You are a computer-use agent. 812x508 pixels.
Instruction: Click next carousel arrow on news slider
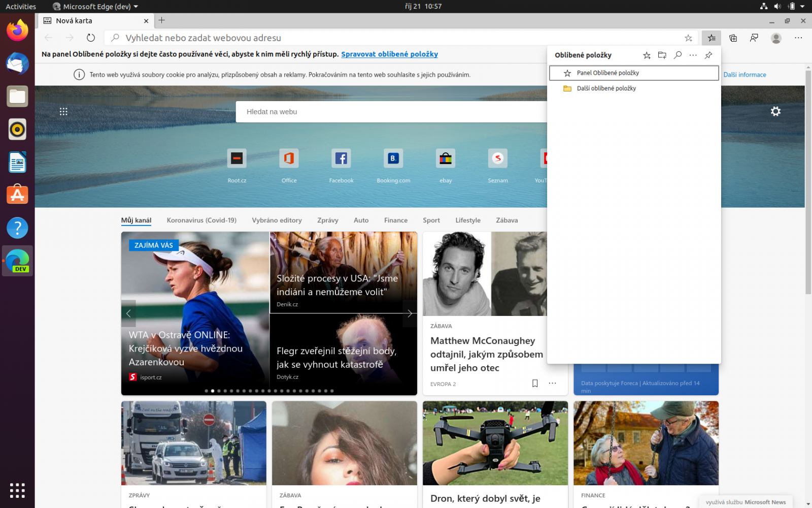(x=409, y=313)
